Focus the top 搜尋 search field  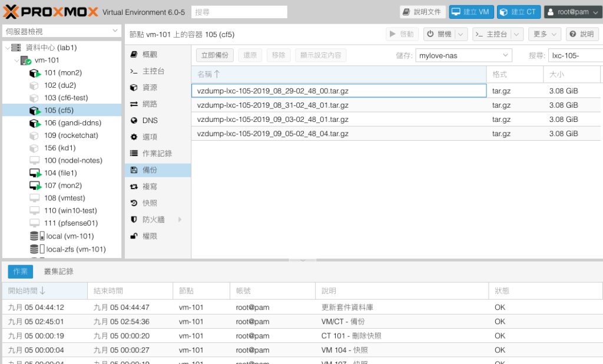[239, 12]
